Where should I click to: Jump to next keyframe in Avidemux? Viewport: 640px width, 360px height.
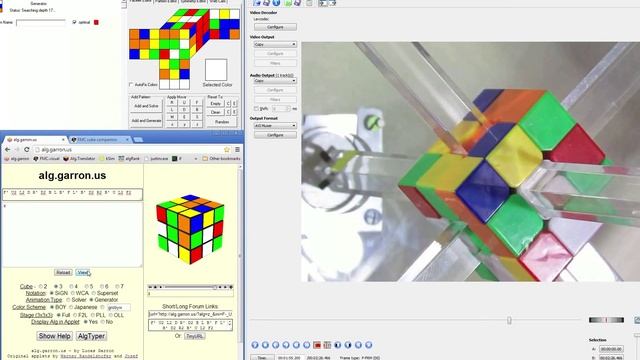[x=307, y=345]
